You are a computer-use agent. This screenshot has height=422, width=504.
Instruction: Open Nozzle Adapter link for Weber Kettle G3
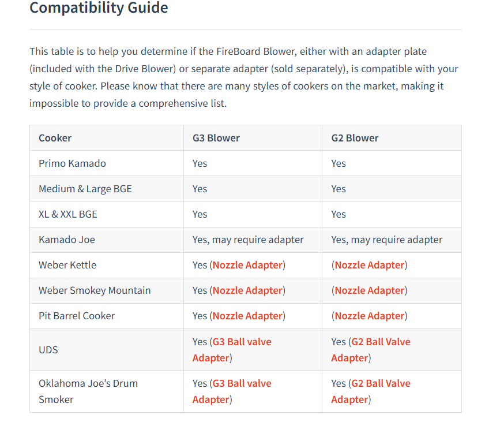(247, 265)
